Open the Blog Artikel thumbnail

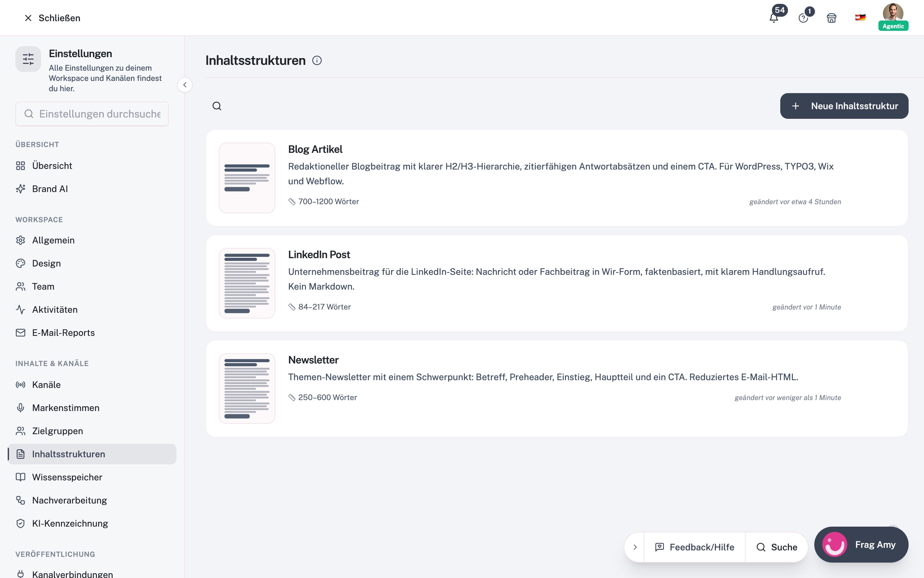(247, 178)
